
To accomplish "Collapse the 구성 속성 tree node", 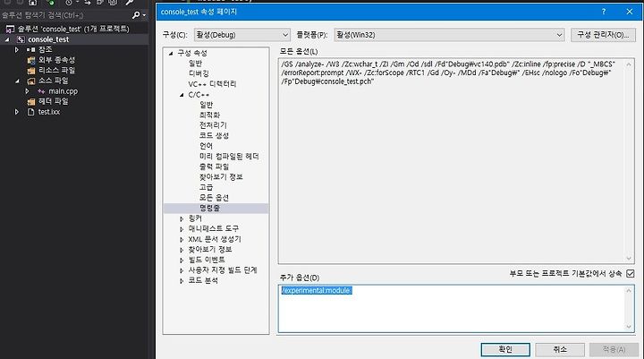I will 171,53.
